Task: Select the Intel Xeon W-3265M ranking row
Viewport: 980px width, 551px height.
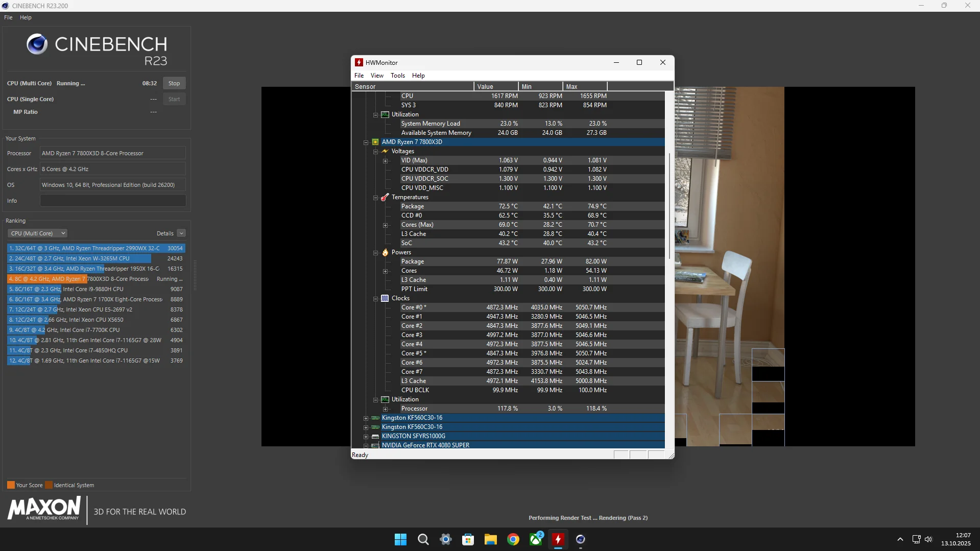Action: click(x=96, y=258)
